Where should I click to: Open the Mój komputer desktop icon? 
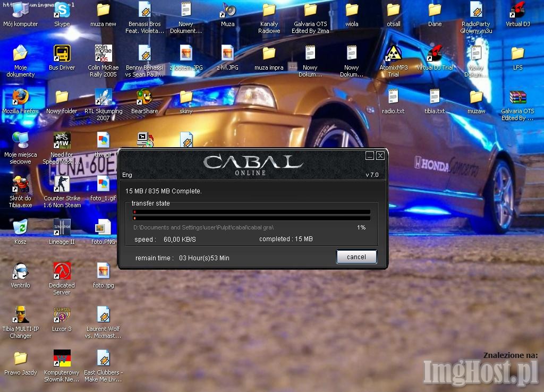click(x=21, y=11)
